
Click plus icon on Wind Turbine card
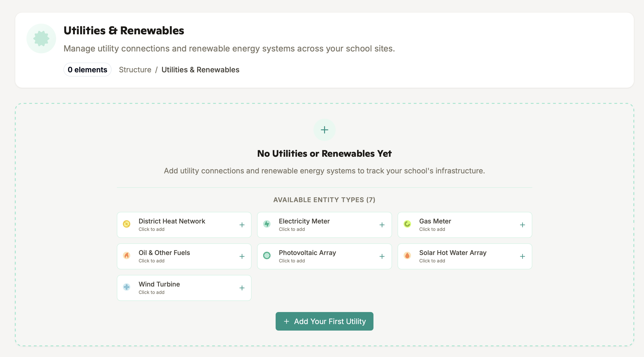pos(242,288)
